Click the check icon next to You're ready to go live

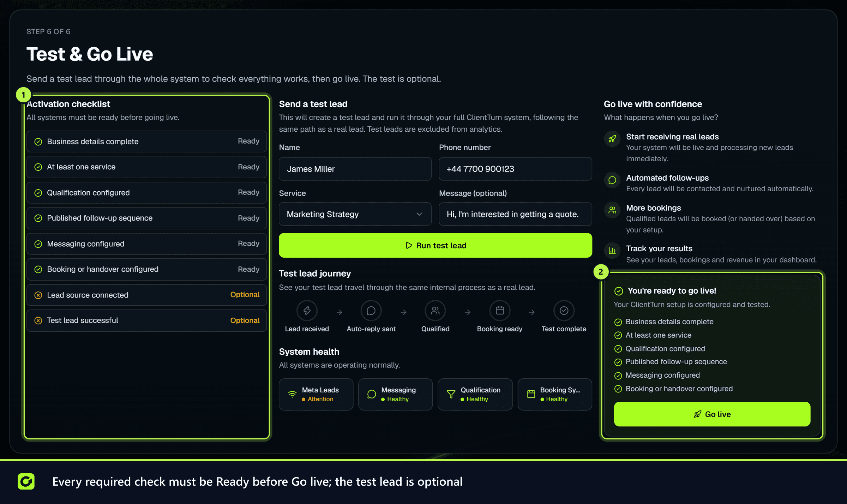619,291
